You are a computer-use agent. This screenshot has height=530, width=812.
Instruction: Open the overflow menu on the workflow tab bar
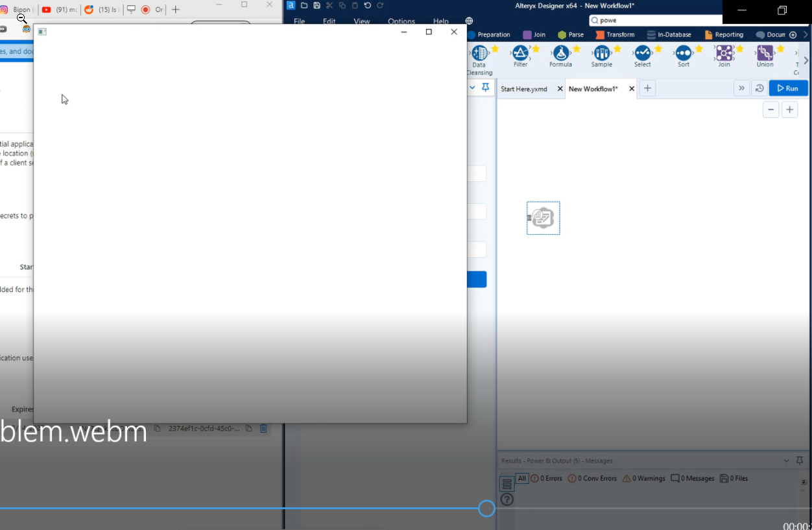pos(741,88)
